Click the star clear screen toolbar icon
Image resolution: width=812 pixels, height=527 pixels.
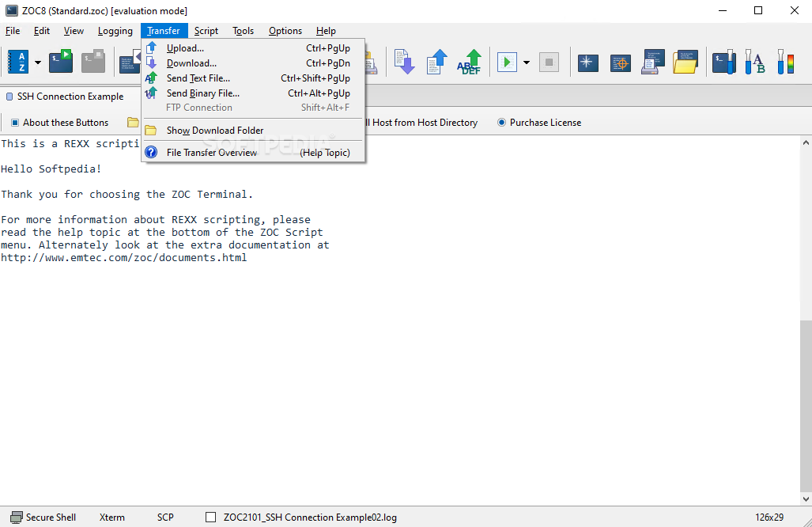pos(587,63)
